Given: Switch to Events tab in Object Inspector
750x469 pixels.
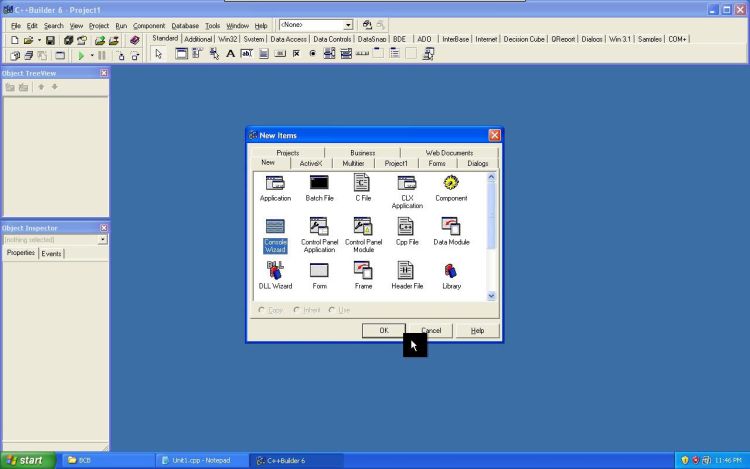Looking at the screenshot, I should (x=51, y=253).
